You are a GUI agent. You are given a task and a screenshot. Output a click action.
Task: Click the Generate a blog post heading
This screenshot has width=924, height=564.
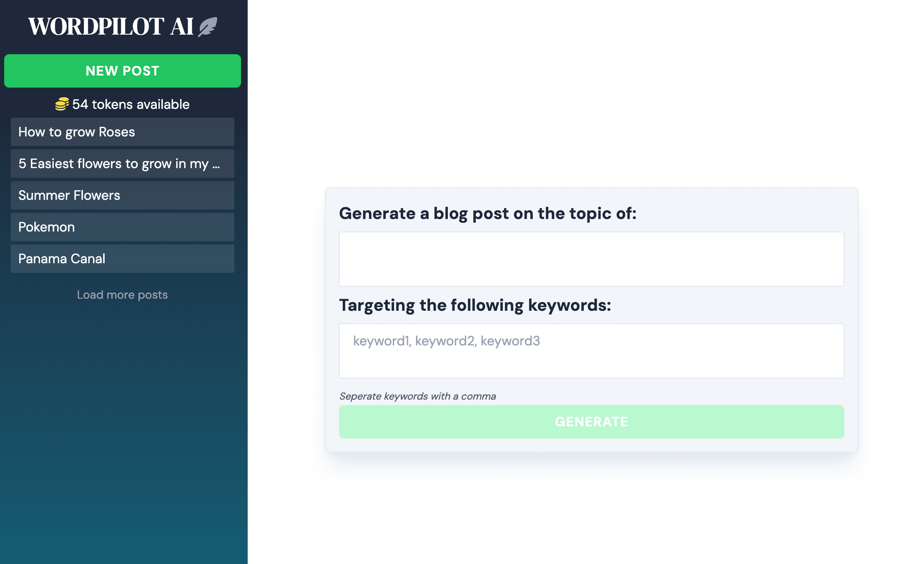point(488,214)
